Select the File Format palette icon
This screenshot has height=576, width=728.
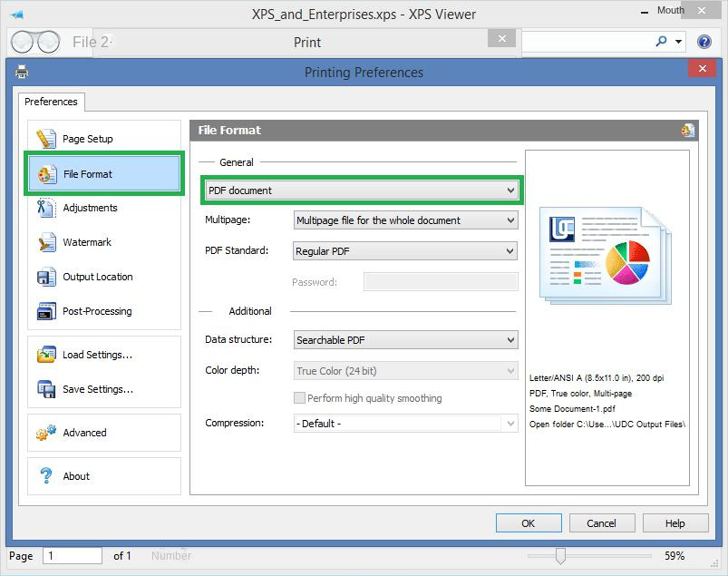click(46, 174)
